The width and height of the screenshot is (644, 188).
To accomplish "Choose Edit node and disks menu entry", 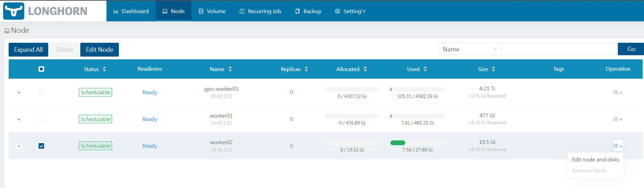I will 595,159.
